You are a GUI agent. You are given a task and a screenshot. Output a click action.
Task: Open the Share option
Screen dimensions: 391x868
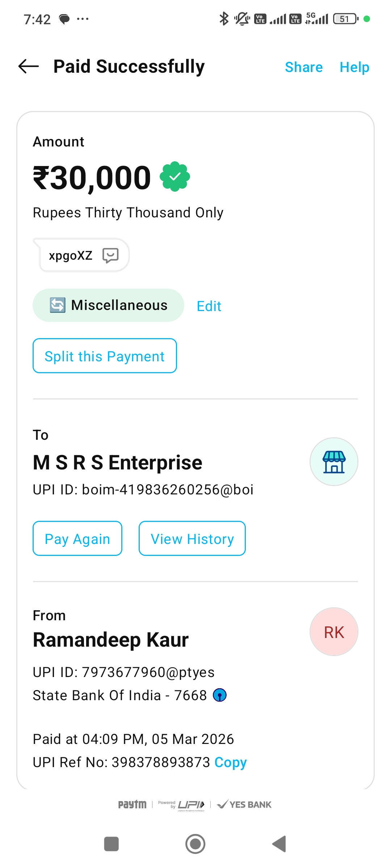click(x=304, y=67)
